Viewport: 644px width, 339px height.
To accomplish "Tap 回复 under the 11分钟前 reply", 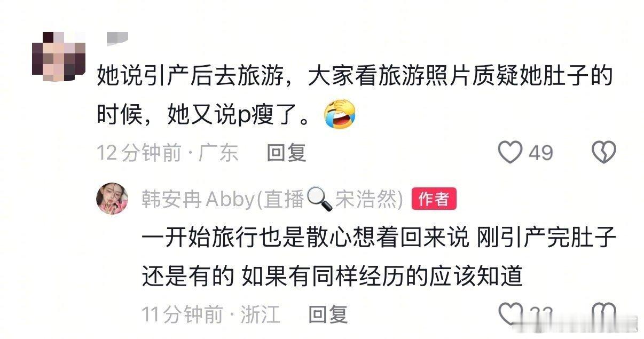I will coord(328,314).
